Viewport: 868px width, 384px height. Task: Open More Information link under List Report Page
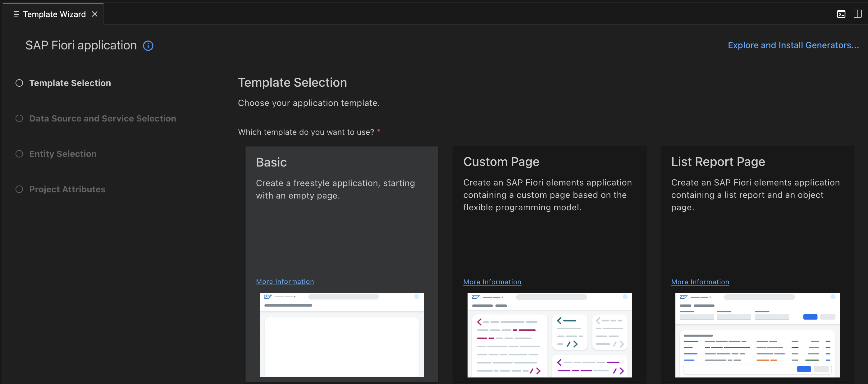(700, 281)
